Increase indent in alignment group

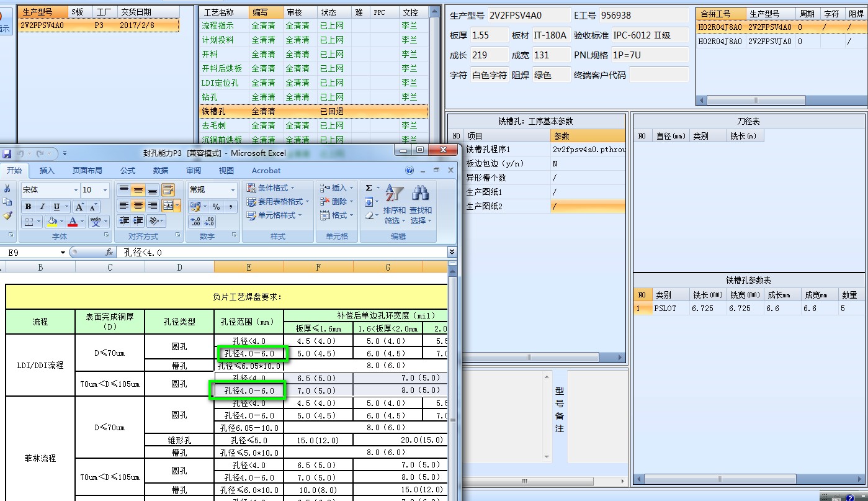[138, 221]
